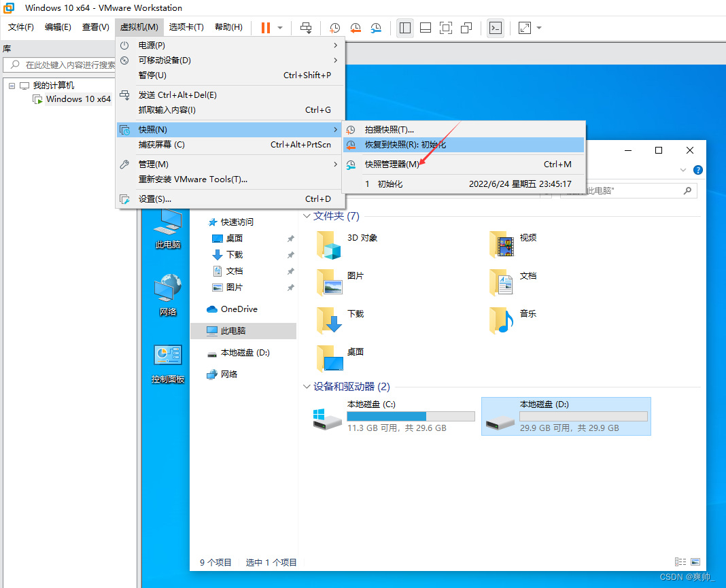The image size is (726, 588).
Task: Select 暂停(U) menu entry
Action: [x=230, y=75]
